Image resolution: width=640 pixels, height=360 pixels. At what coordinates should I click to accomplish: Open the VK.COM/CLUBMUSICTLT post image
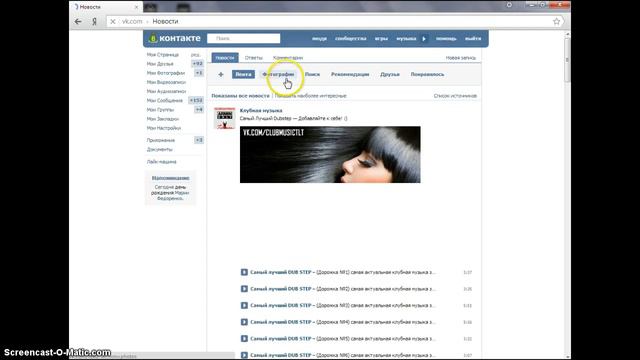click(x=330, y=155)
